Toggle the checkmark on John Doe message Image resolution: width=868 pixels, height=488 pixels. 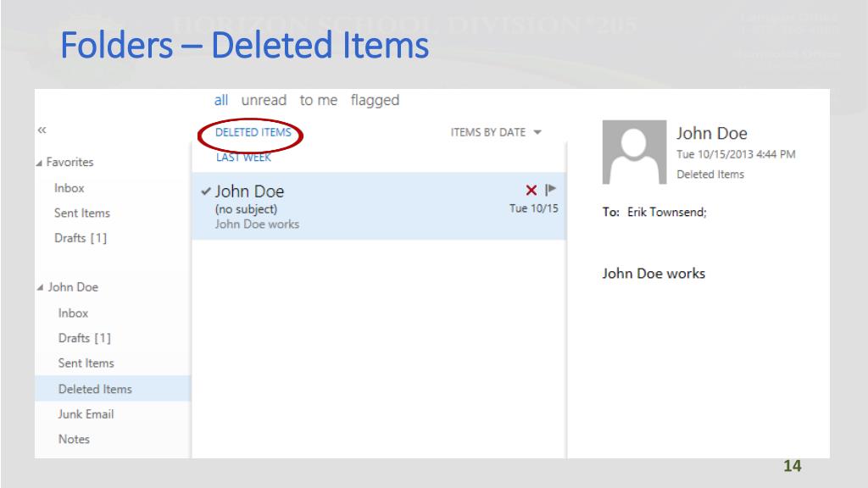point(208,191)
